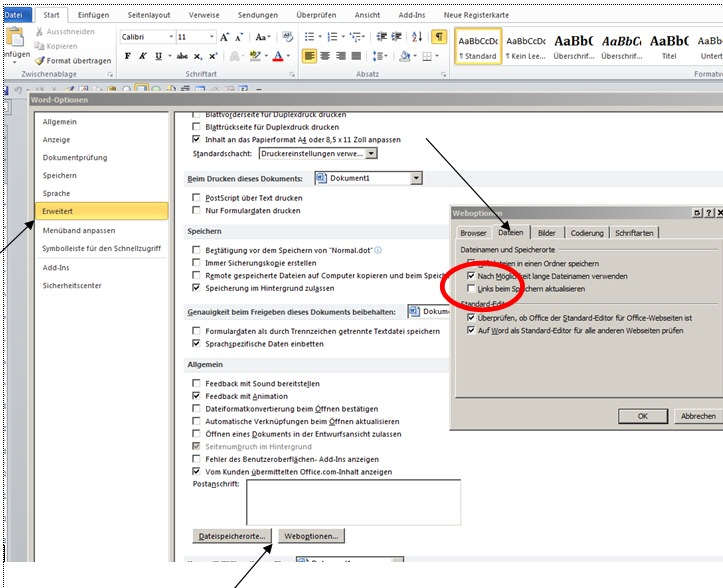Screen dimensions: 723x588
Task: Apply strikethrough (abc) formatting
Action: point(182,56)
